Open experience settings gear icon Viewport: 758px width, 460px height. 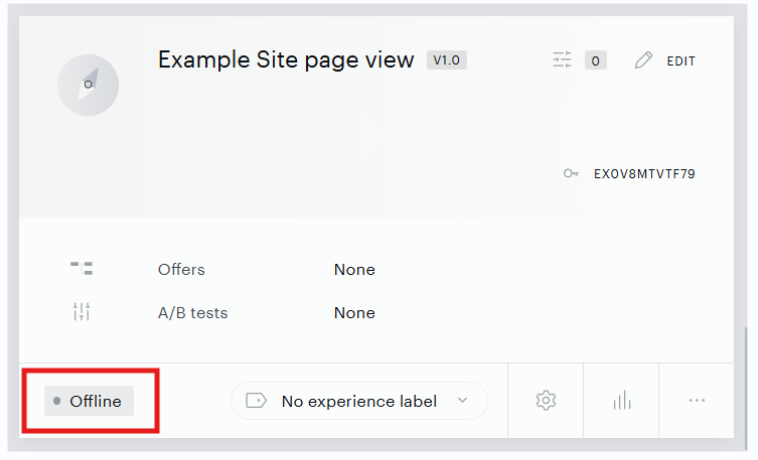pos(546,401)
